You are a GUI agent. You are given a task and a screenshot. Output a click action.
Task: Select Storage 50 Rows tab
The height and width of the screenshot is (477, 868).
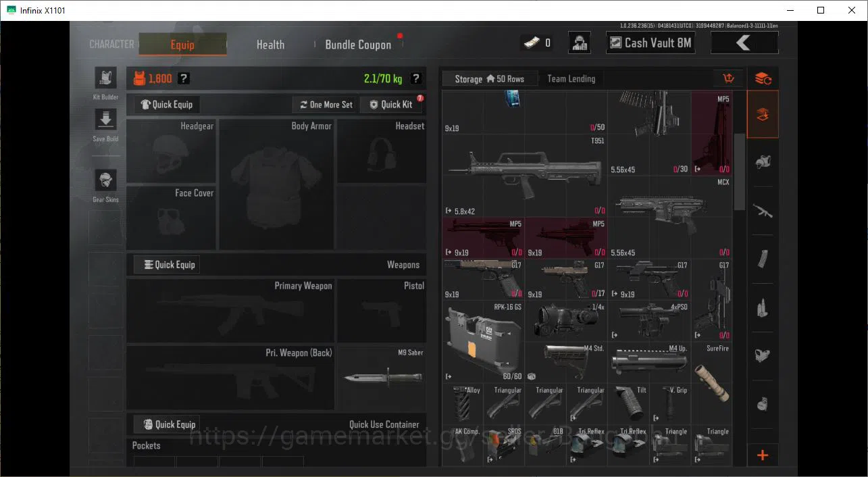click(x=490, y=78)
